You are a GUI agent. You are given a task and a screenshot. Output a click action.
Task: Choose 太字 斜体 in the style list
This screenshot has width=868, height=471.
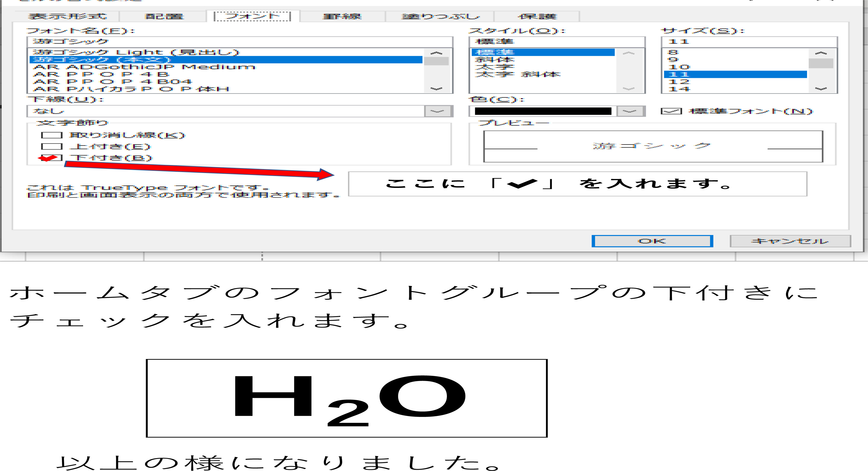(517, 74)
